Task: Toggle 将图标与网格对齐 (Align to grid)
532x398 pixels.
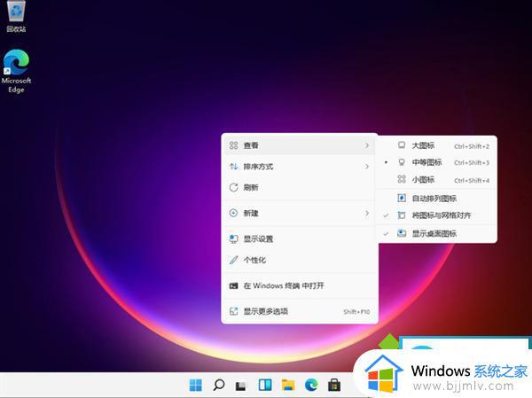Action: (436, 215)
